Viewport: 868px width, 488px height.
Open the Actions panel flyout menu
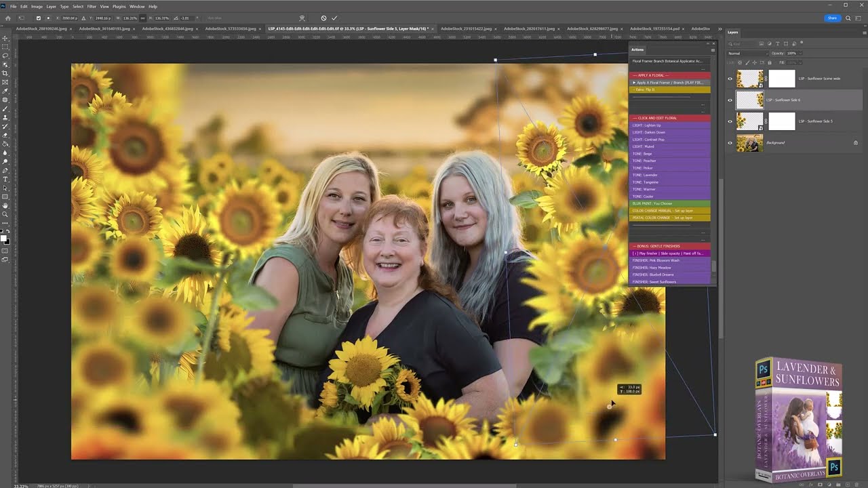point(713,49)
